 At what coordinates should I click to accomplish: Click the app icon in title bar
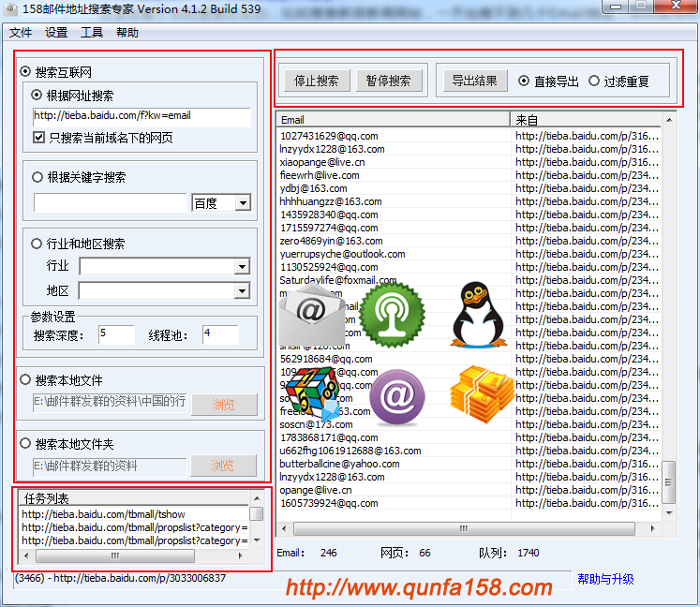(11, 8)
